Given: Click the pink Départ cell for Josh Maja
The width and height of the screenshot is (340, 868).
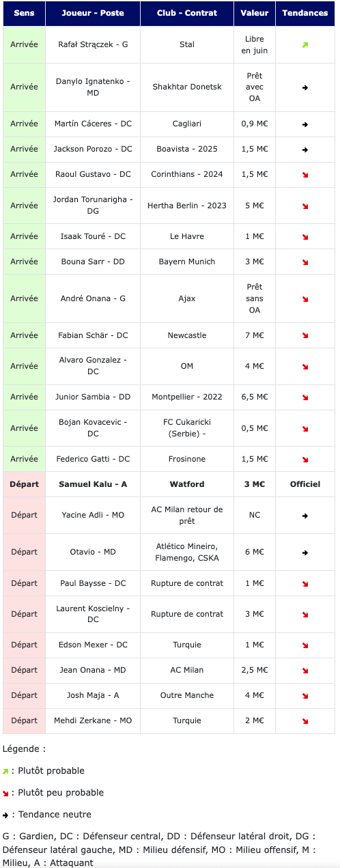Looking at the screenshot, I should pyautogui.click(x=24, y=695).
